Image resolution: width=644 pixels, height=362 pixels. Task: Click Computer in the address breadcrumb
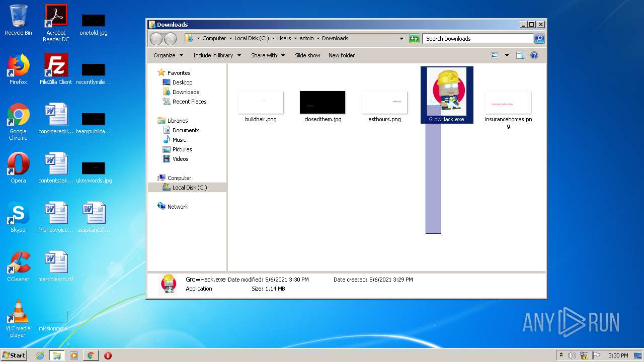214,38
